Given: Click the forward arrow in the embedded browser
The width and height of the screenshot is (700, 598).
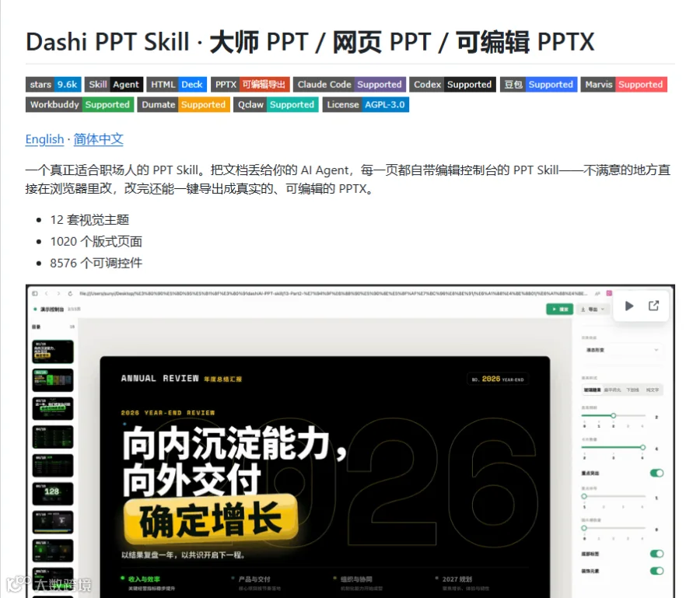Looking at the screenshot, I should (58, 293).
